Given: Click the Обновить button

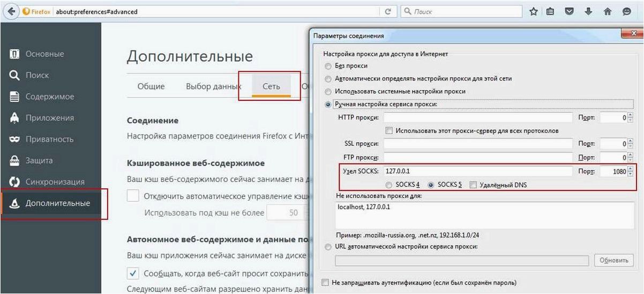Looking at the screenshot, I should [x=614, y=261].
